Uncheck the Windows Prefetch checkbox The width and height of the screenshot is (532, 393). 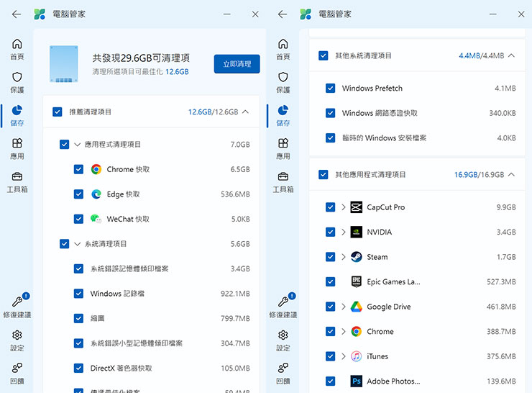[331, 89]
